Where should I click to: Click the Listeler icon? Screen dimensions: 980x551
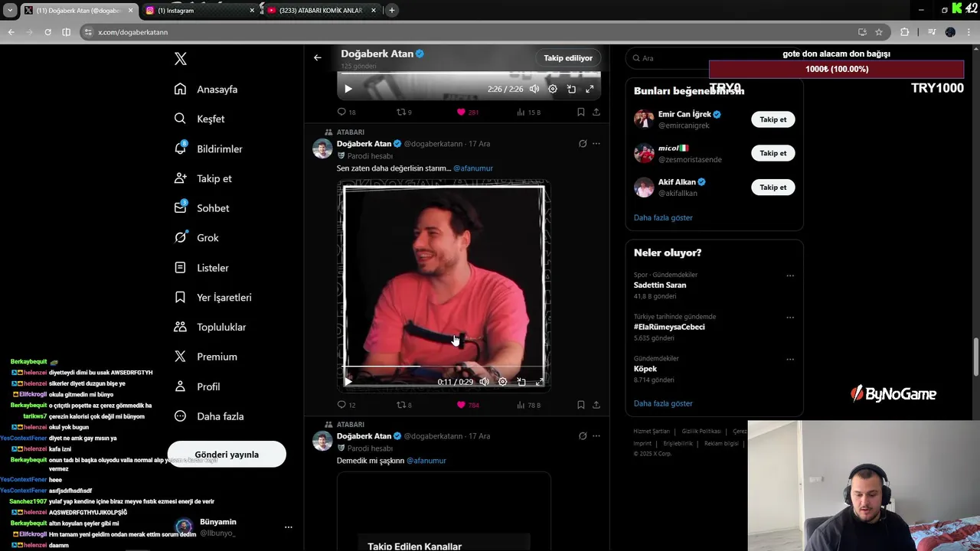click(x=180, y=268)
